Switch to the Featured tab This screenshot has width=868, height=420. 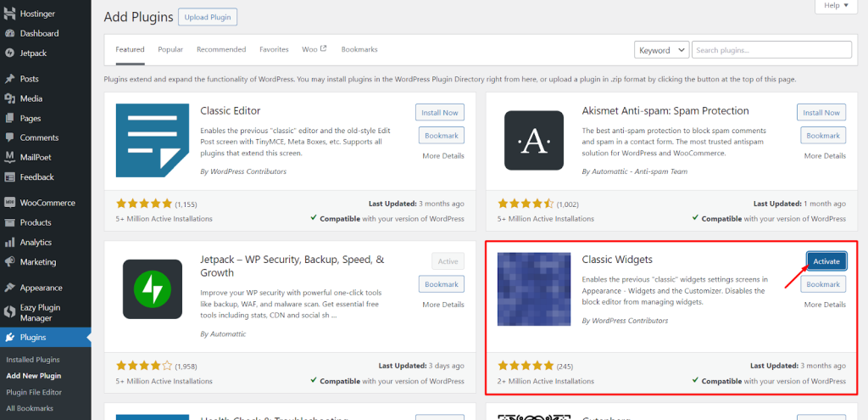click(130, 49)
